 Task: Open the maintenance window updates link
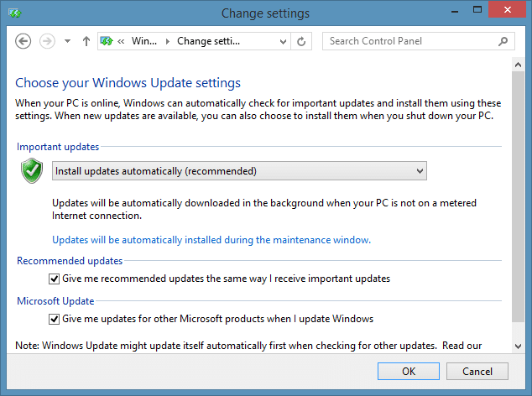click(x=211, y=240)
